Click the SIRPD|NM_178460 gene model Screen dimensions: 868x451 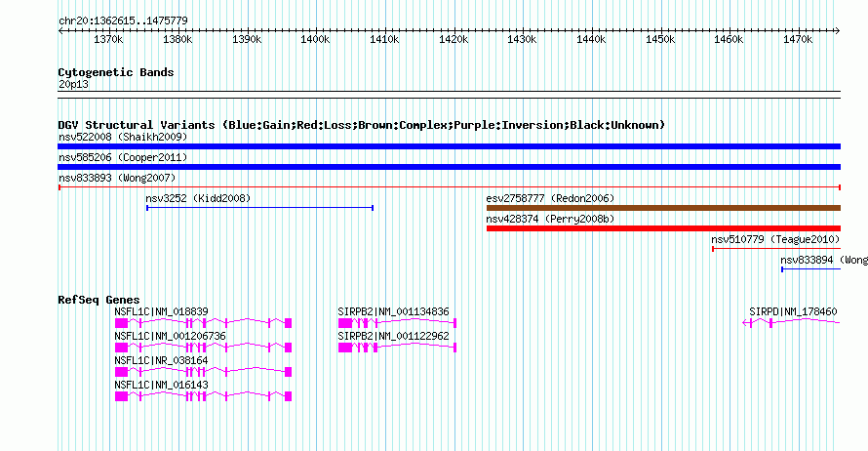click(791, 323)
